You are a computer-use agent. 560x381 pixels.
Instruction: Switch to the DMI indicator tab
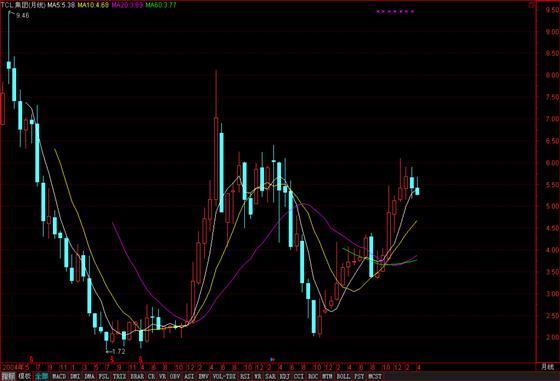coord(75,376)
